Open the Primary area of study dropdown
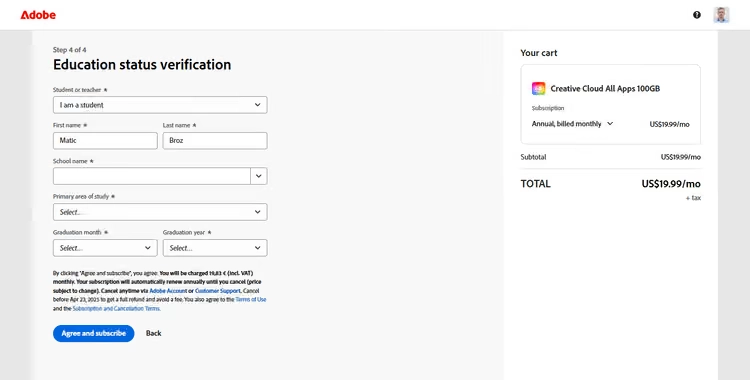Image resolution: width=750 pixels, height=380 pixels. [x=160, y=212]
